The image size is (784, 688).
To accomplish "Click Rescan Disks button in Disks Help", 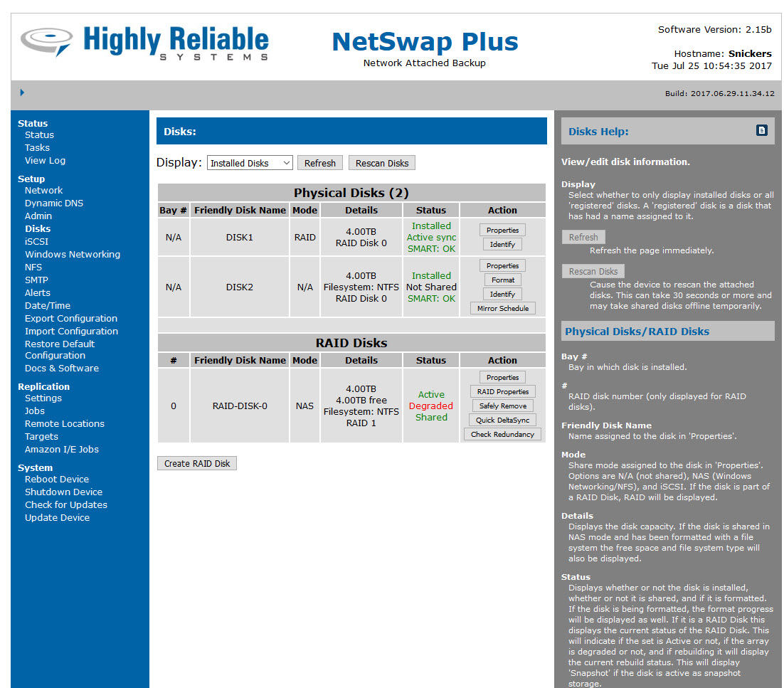I will [593, 271].
